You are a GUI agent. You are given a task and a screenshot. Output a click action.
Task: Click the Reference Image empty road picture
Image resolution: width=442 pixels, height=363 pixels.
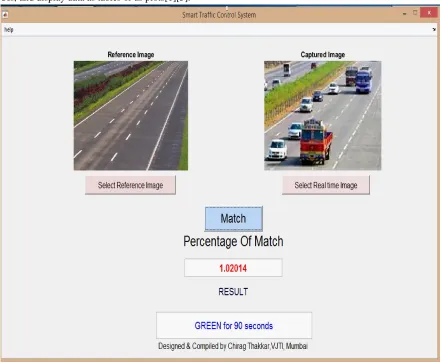(x=131, y=115)
